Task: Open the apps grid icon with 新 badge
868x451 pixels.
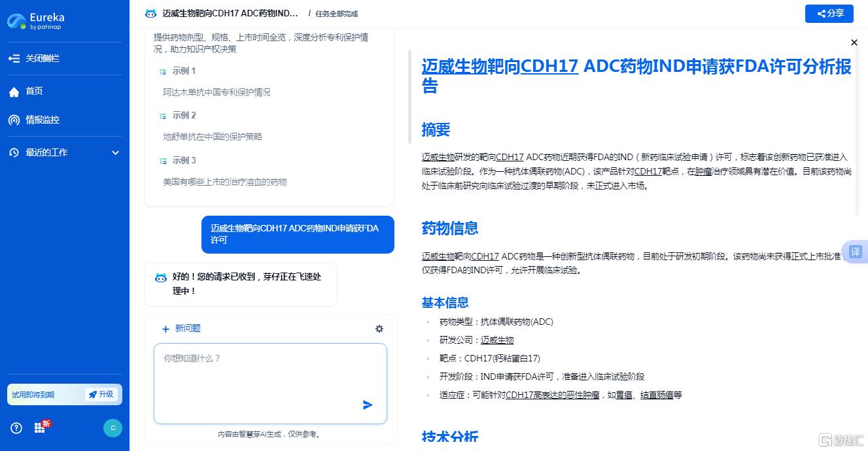Action: coord(41,427)
